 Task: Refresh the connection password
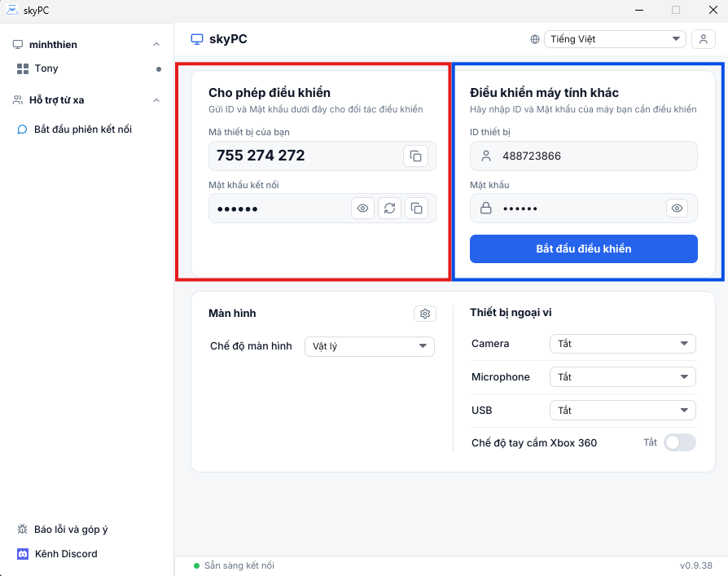click(389, 209)
